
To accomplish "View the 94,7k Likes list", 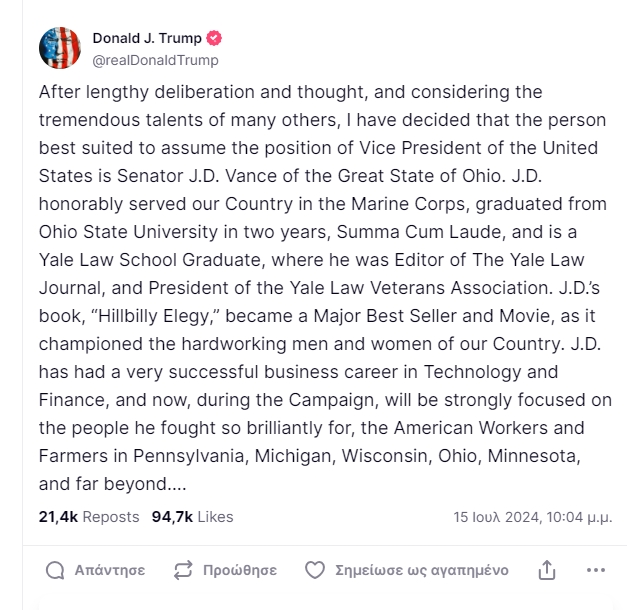I will pos(192,517).
